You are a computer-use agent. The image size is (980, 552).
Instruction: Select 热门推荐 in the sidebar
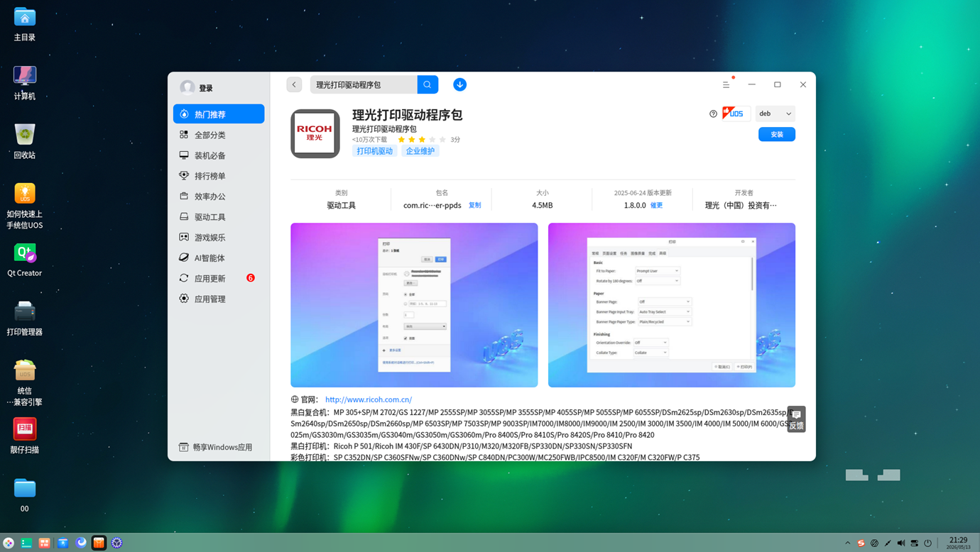click(219, 114)
